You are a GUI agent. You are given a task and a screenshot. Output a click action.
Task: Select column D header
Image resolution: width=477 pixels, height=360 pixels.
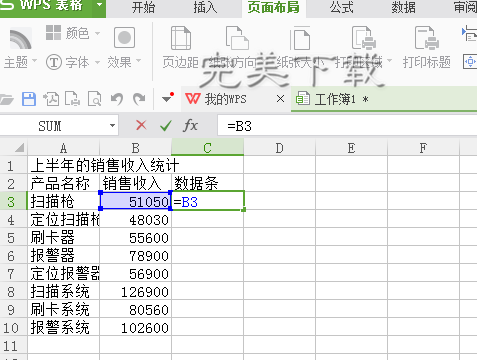click(279, 148)
